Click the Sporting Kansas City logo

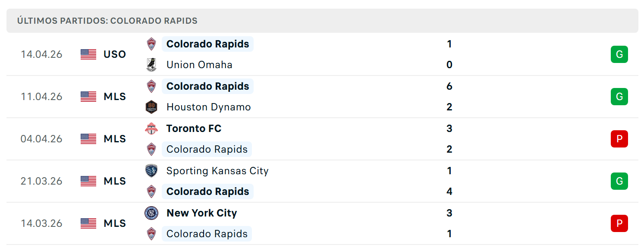(151, 171)
